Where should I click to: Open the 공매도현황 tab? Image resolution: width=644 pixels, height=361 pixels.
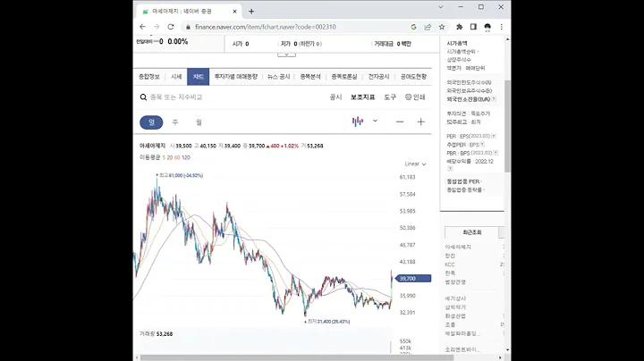[413, 77]
